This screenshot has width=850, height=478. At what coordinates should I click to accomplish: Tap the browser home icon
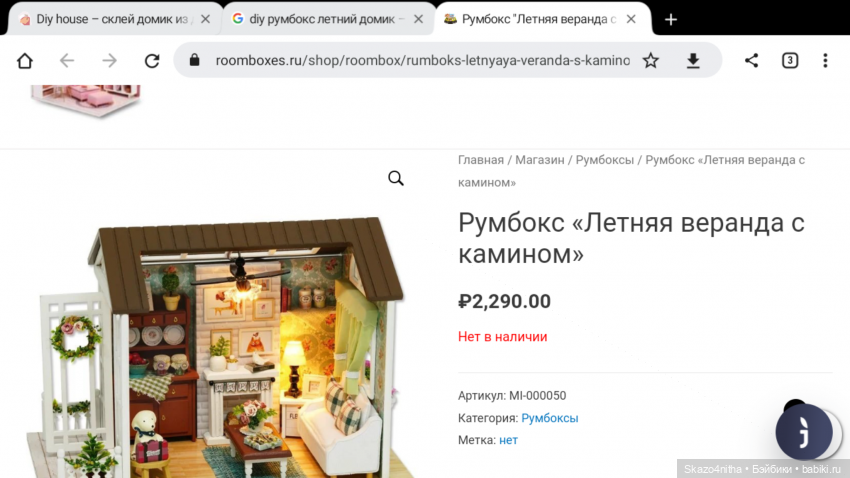(24, 61)
